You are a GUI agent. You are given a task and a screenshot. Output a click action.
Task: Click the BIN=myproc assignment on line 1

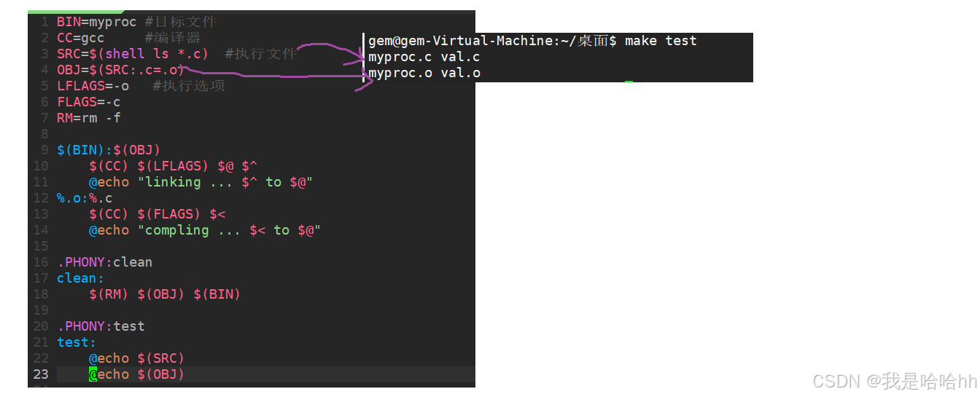point(96,22)
